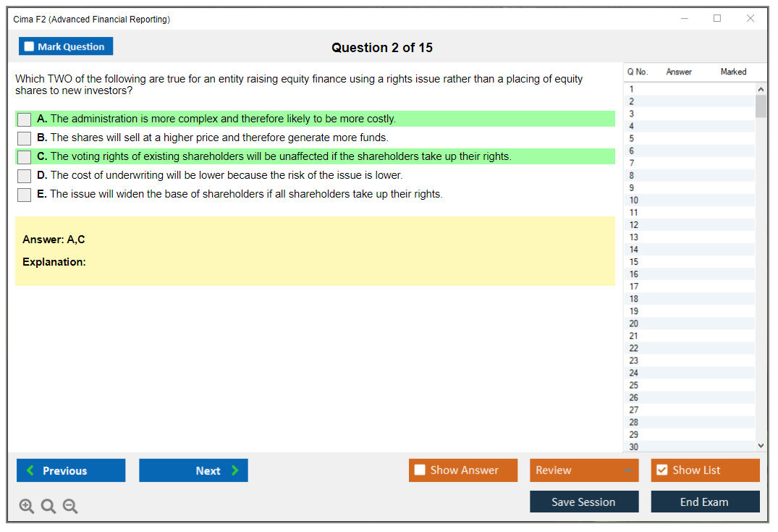Toggle the Show Answer checkbox
Image resolution: width=778 pixels, height=532 pixels.
coord(420,470)
